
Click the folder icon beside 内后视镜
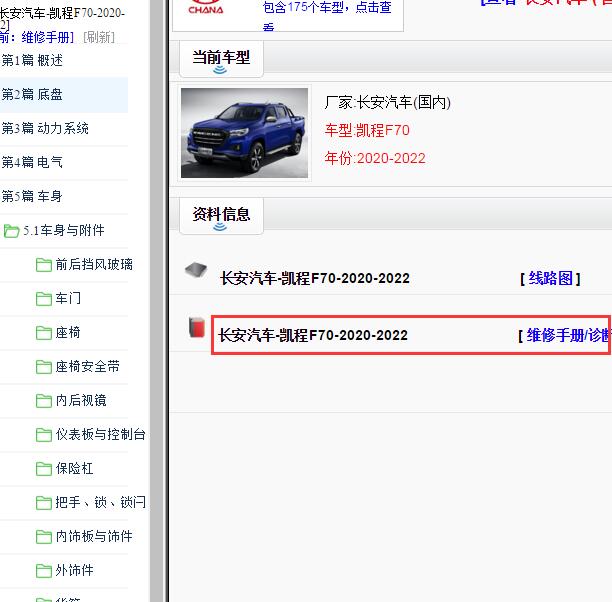(x=43, y=401)
